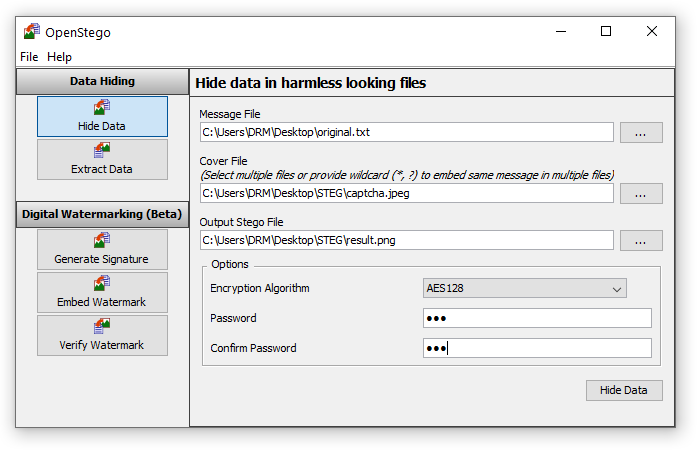Click the Data Hiding section header
698x452 pixels.
click(x=102, y=81)
